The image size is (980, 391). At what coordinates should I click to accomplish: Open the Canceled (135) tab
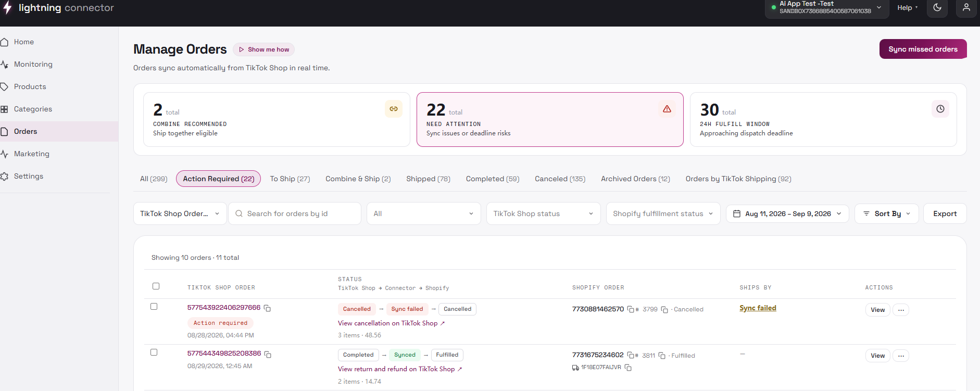[560, 179]
